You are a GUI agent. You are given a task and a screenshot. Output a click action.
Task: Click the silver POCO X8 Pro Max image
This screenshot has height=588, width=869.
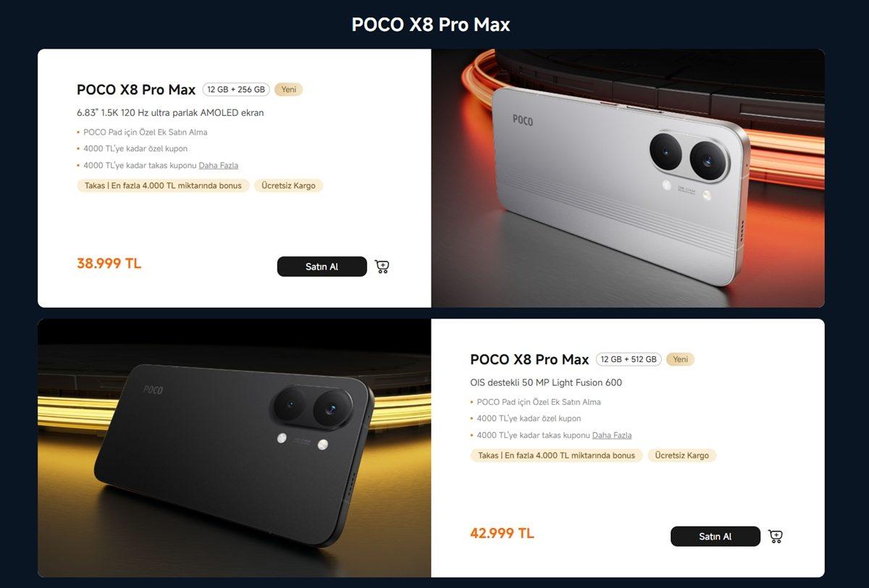pos(628,178)
